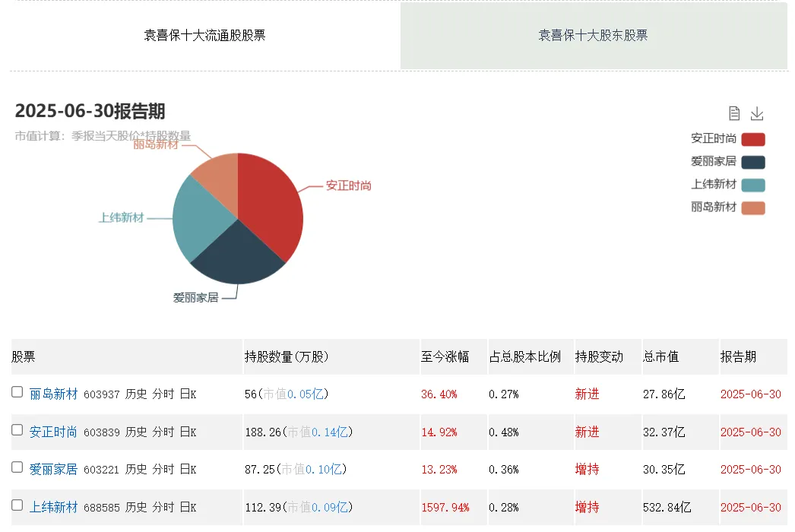795x532 pixels.
Task: View 分时 chart for 爱丽家居
Action: click(163, 470)
